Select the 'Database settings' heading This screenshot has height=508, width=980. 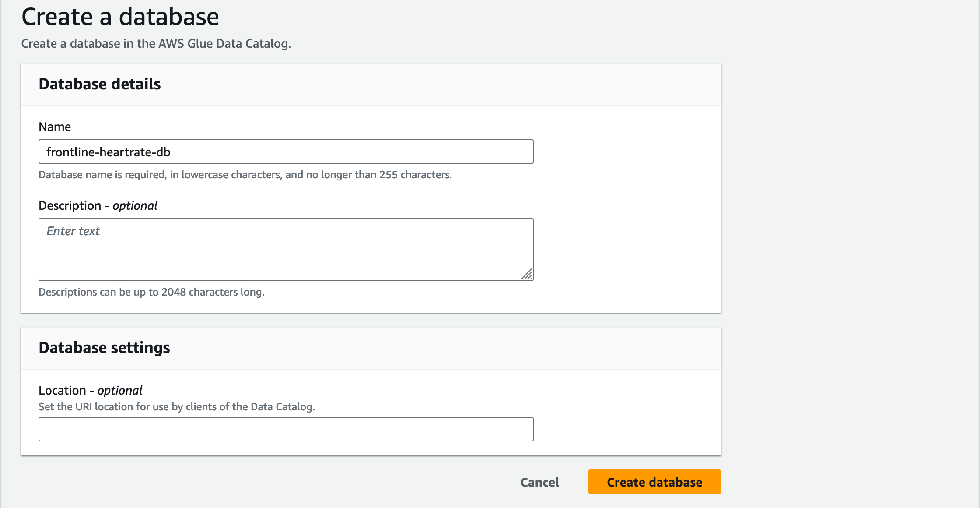click(x=104, y=348)
